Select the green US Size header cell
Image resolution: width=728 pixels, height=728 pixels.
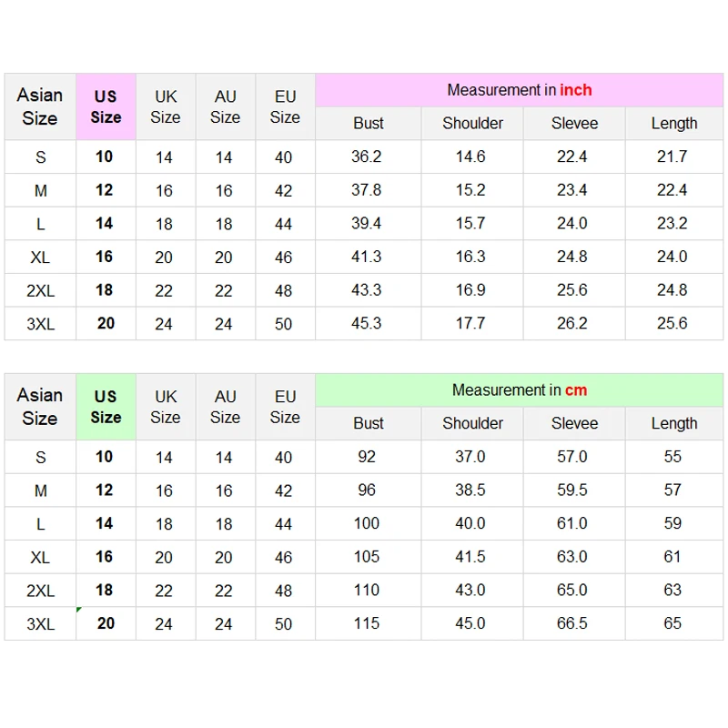point(106,407)
